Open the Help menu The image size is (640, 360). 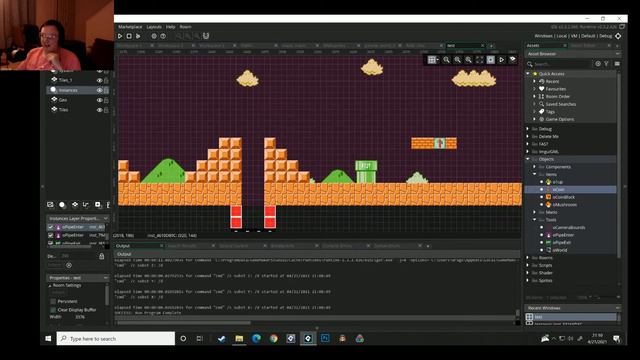click(x=171, y=27)
